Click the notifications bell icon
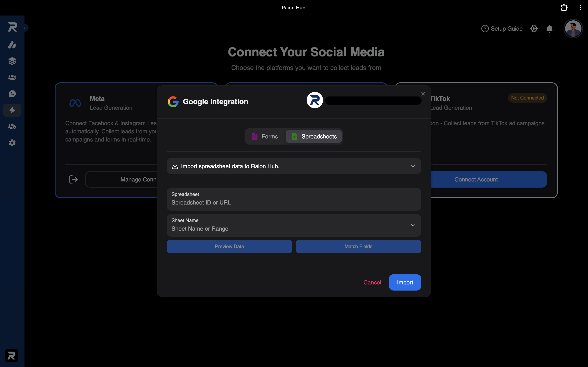 549,29
